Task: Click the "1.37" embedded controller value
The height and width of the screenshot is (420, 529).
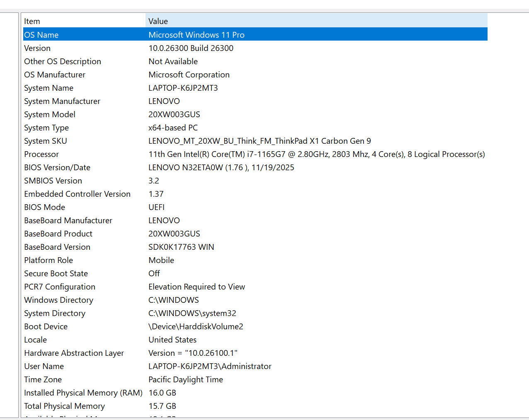Action: click(x=156, y=194)
